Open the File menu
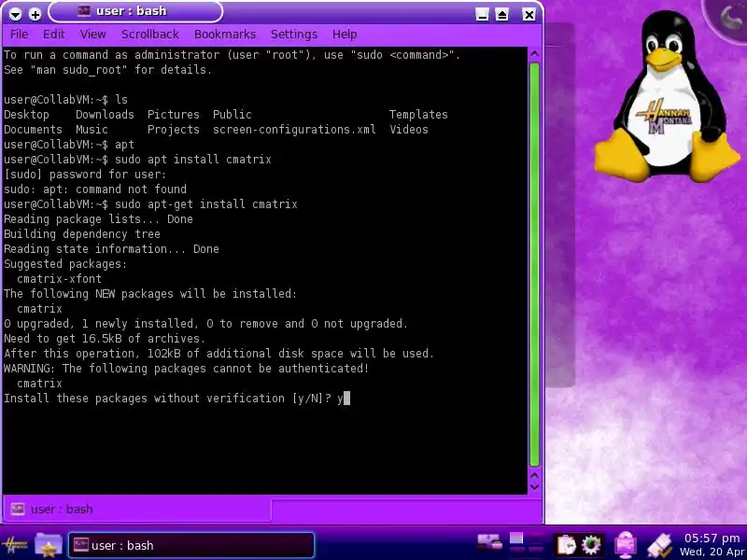Image resolution: width=747 pixels, height=560 pixels. (19, 35)
